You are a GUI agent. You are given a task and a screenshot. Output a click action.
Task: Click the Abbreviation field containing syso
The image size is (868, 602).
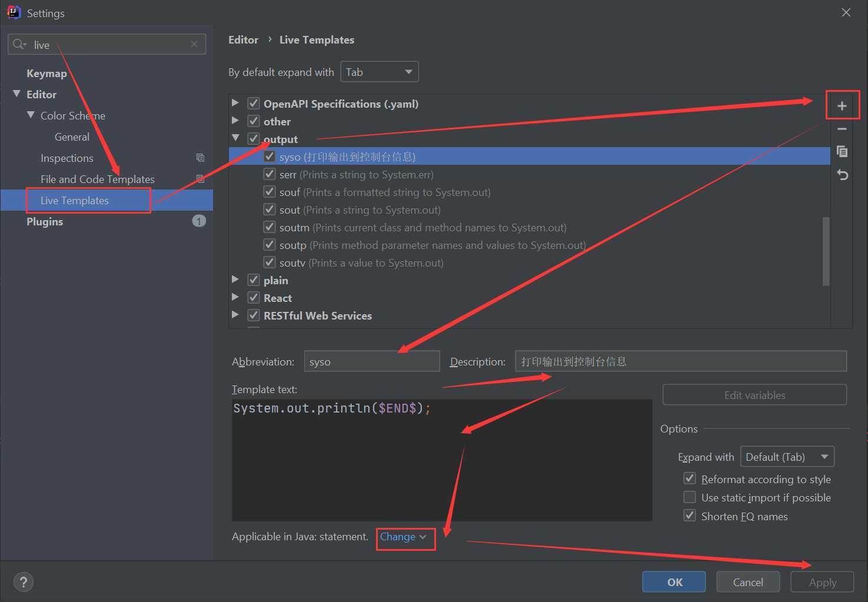[372, 361]
